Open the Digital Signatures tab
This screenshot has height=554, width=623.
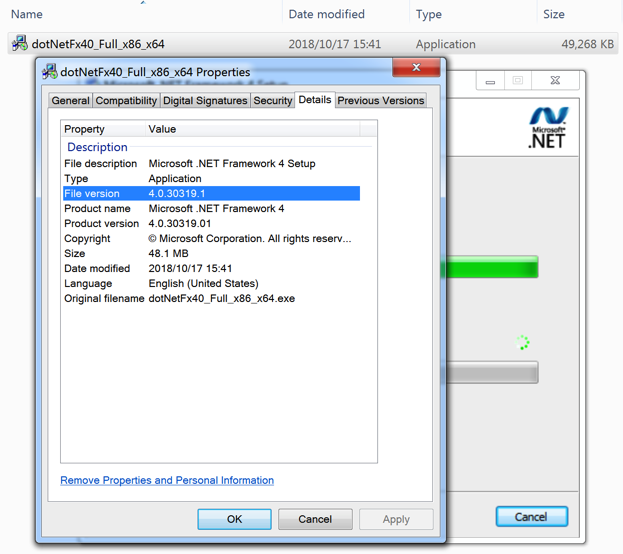tap(205, 101)
